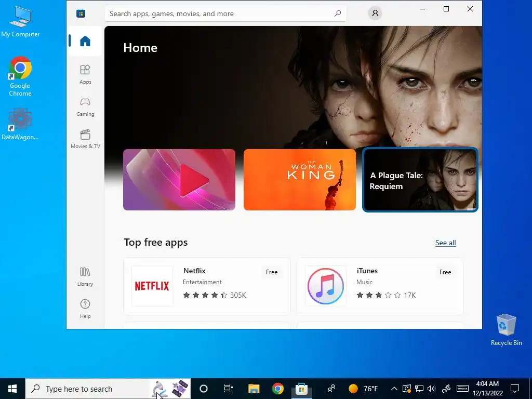Screen dimensions: 532x399
Task: Open the Windows Start menu
Action: (12, 389)
